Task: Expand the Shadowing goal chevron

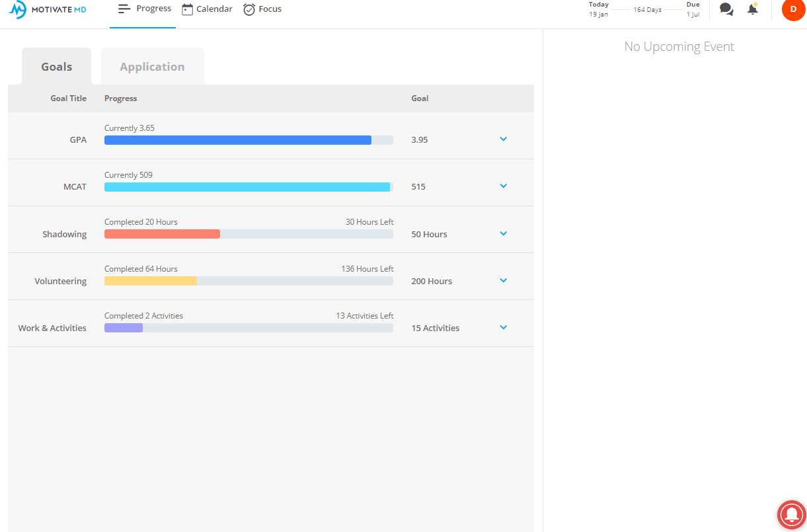Action: [x=504, y=233]
